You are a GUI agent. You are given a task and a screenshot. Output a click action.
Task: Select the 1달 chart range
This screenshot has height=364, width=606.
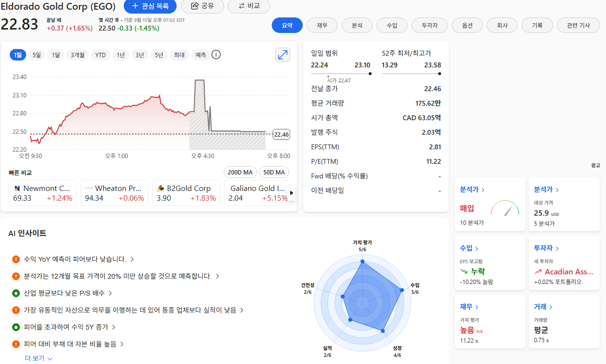(56, 55)
